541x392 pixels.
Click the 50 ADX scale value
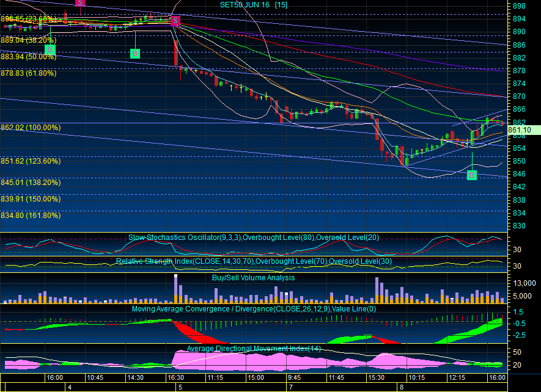pyautogui.click(x=517, y=352)
